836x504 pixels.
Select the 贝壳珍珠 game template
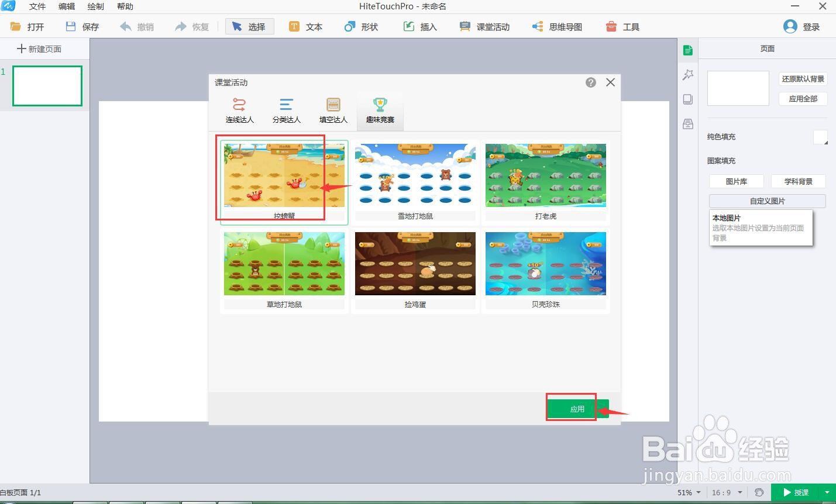pyautogui.click(x=546, y=271)
